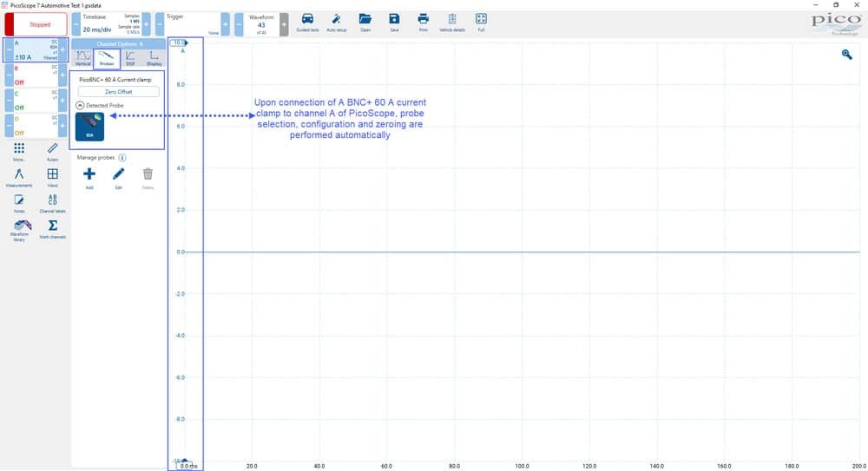Click plus button on channel C
Image resolution: width=868 pixels, height=471 pixels.
pos(62,100)
